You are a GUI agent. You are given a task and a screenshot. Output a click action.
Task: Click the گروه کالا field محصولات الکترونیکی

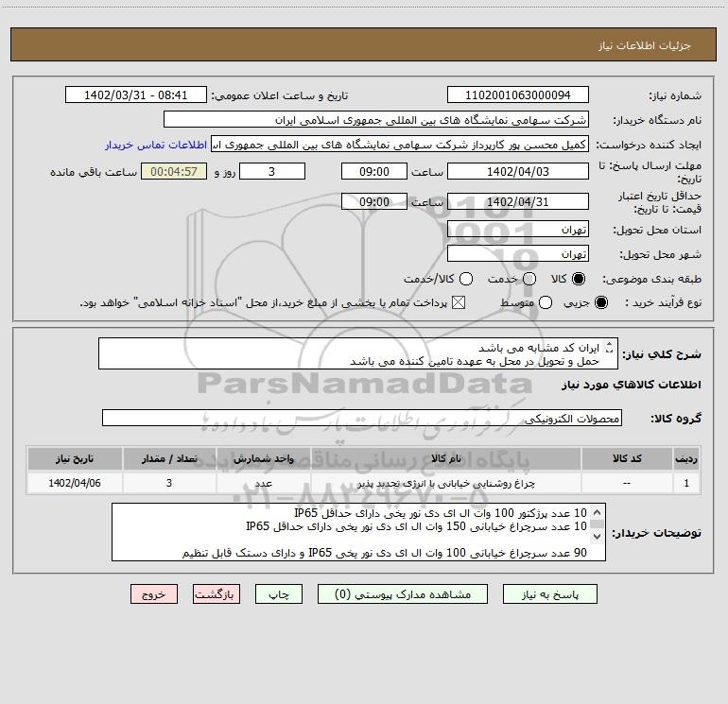coord(362,418)
